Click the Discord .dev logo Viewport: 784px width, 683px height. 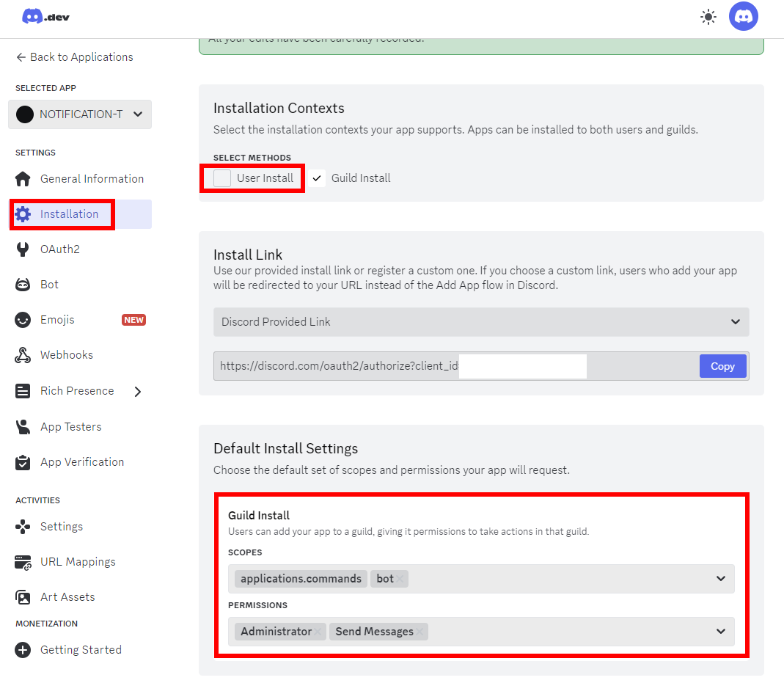point(45,16)
